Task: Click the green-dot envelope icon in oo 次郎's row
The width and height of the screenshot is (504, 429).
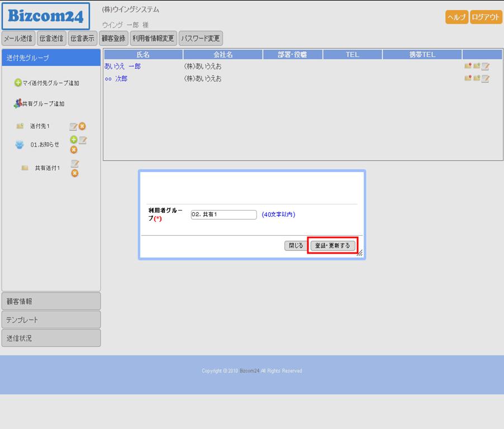Action: 477,79
